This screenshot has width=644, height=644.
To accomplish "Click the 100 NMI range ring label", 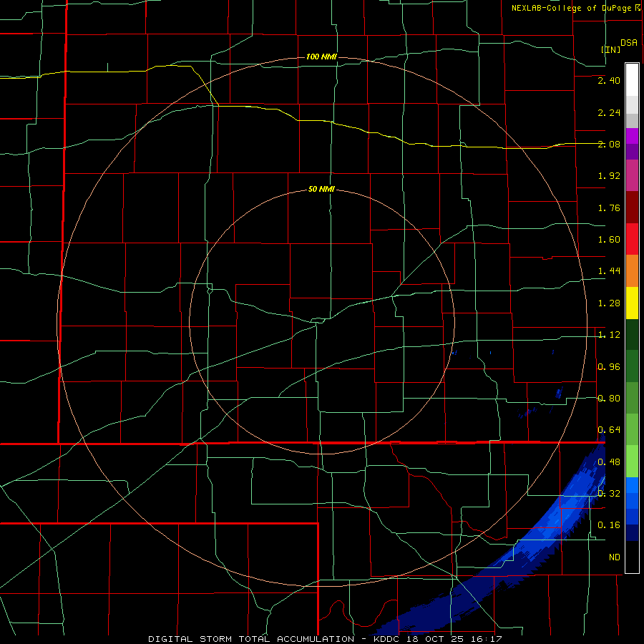I will click(x=321, y=57).
